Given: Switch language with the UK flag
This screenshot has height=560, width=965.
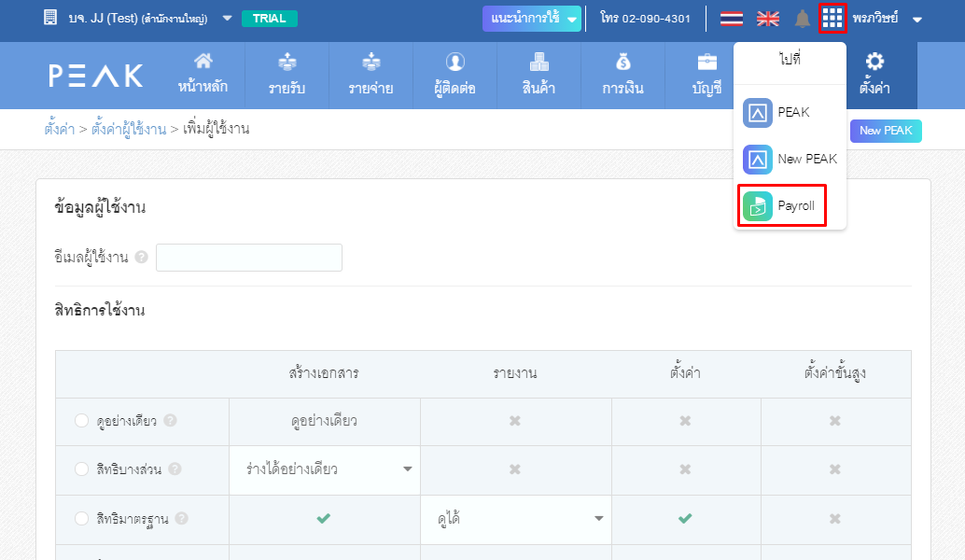Looking at the screenshot, I should click(x=767, y=19).
